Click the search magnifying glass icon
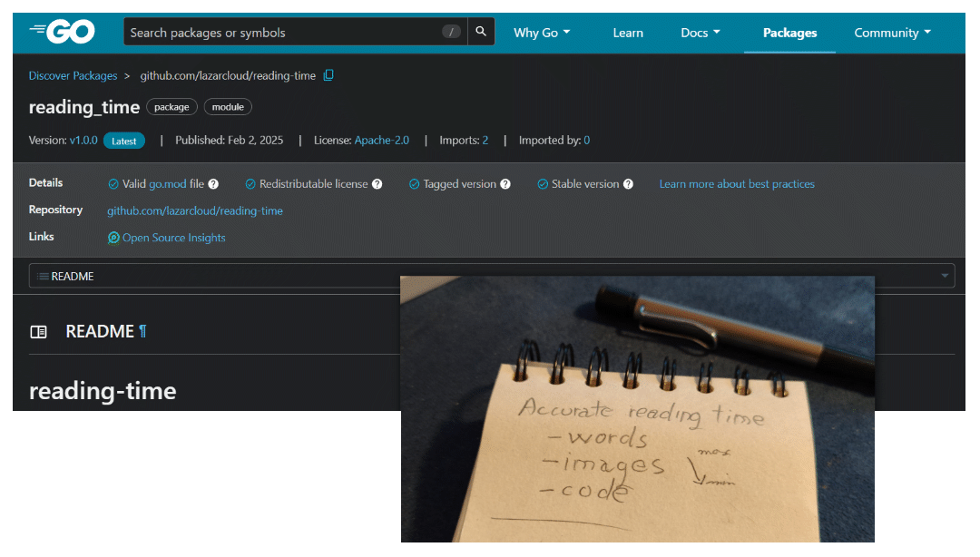This screenshot has height=557, width=980. (x=481, y=30)
